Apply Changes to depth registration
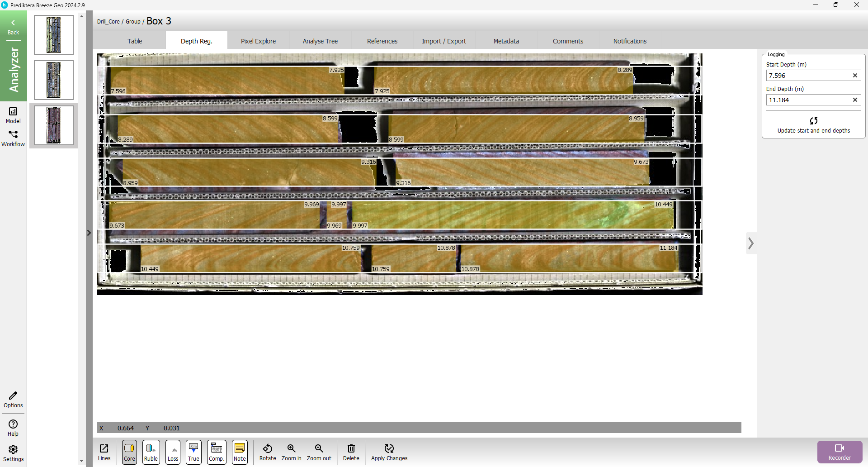 (389, 452)
